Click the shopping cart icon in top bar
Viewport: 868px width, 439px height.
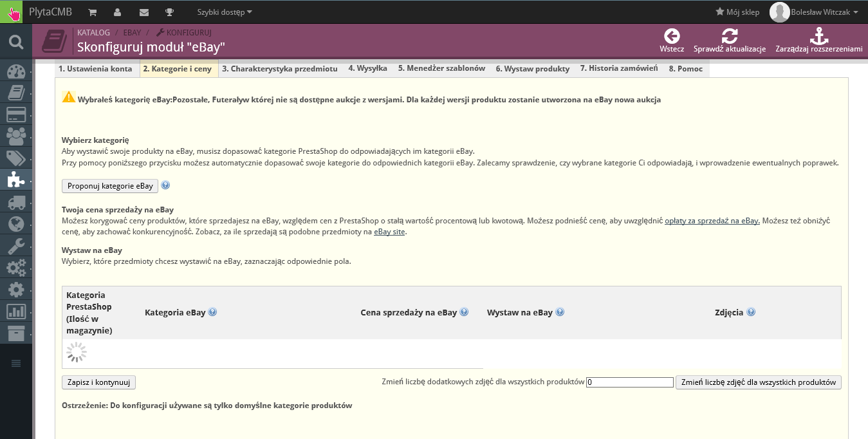click(93, 12)
